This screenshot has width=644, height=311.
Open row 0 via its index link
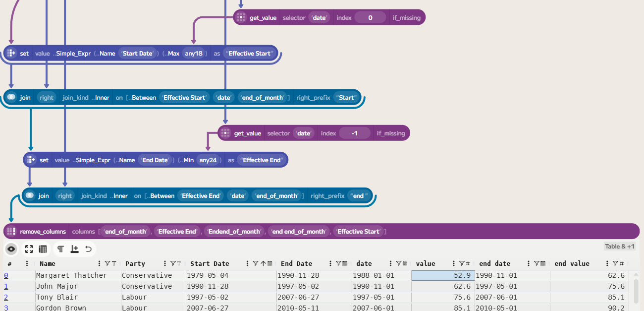click(x=5, y=275)
